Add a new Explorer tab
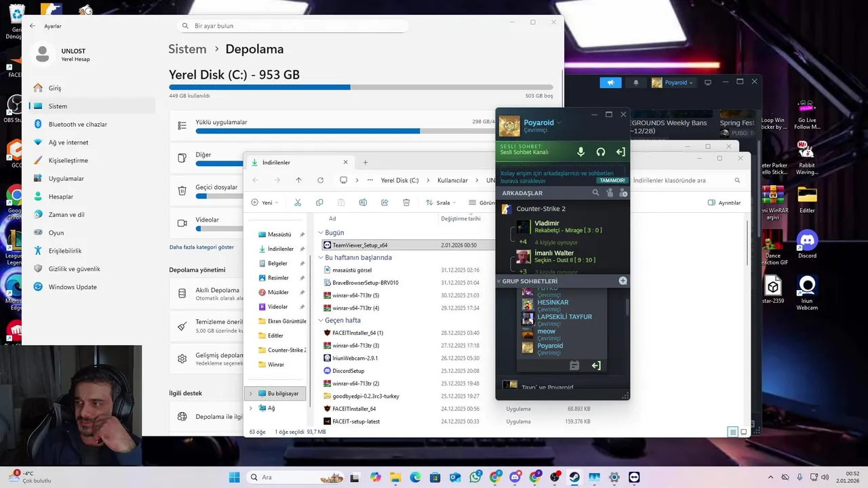The image size is (868, 488). click(x=365, y=163)
